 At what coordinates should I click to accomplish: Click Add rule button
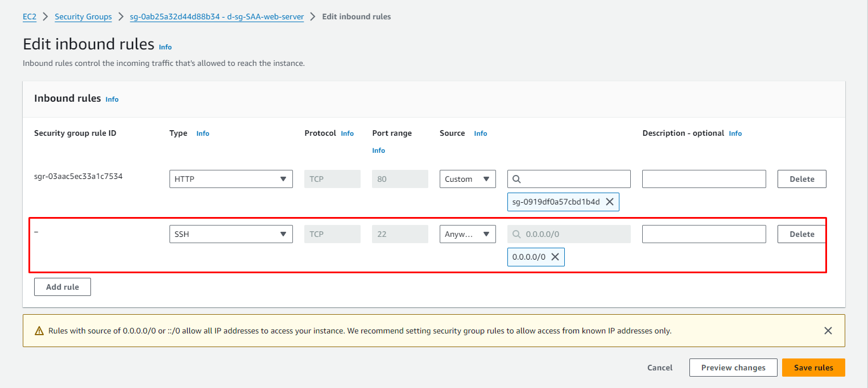(63, 287)
